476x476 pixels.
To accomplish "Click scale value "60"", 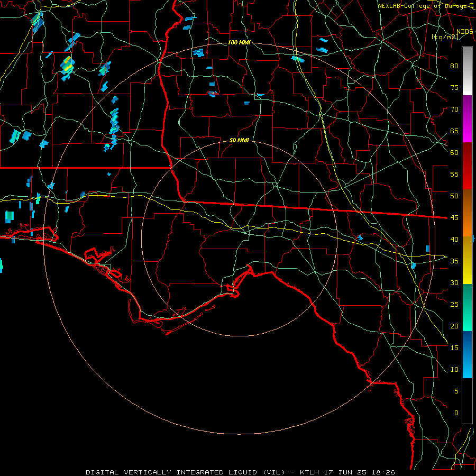I will (x=454, y=152).
